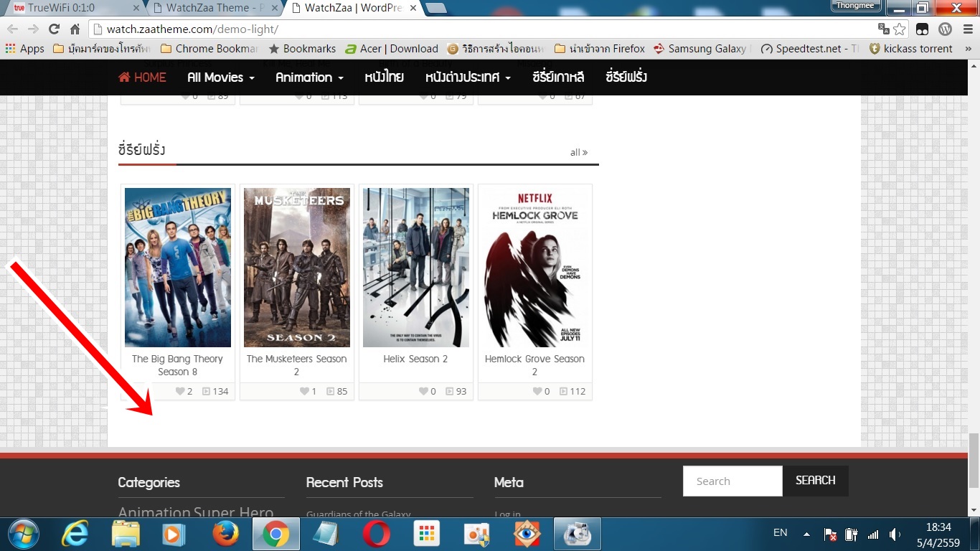
Task: Click Hemlock Grove poster thumbnail
Action: click(x=535, y=268)
